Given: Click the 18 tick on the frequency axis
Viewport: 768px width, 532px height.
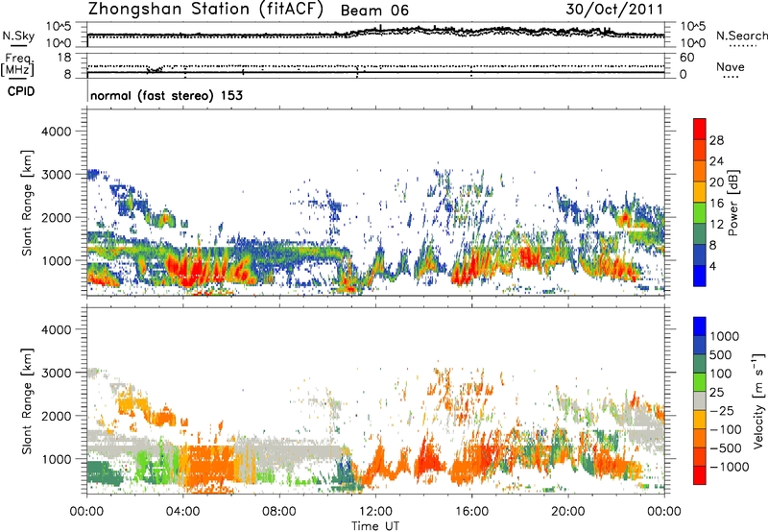Looking at the screenshot, I should pos(64,58).
